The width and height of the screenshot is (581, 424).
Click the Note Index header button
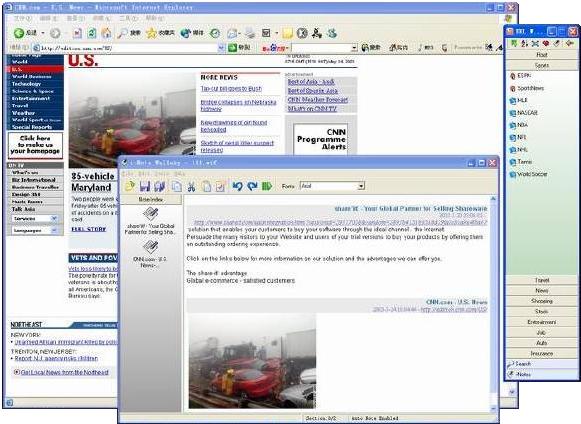151,199
